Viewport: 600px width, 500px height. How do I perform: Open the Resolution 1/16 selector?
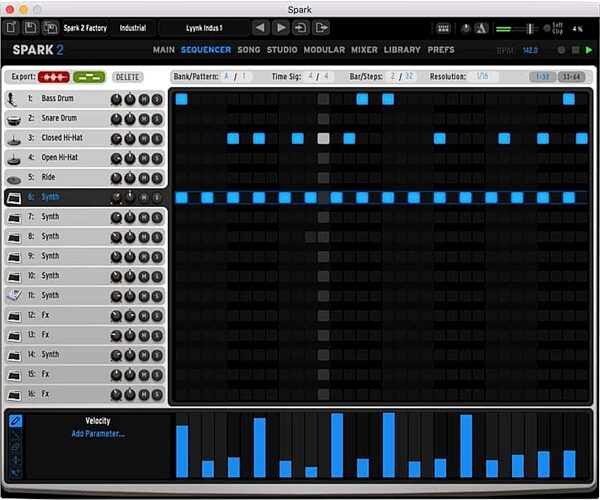483,77
